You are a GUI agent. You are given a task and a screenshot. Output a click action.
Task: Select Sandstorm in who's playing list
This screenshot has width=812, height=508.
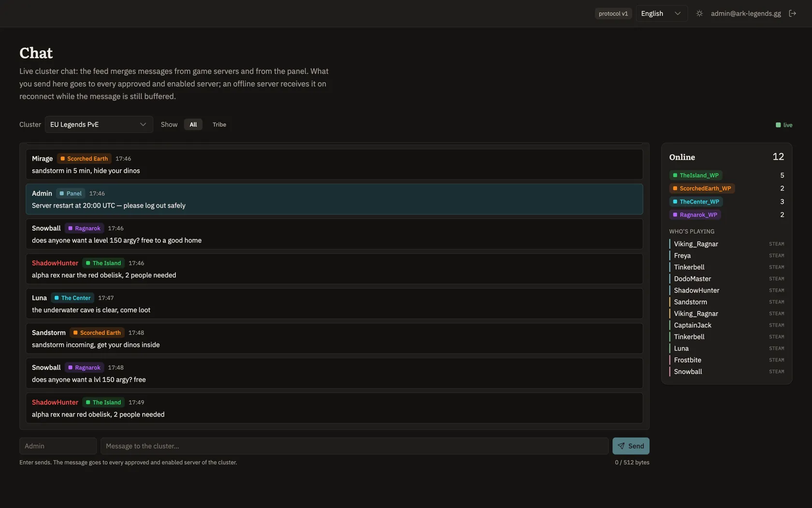[x=726, y=302]
